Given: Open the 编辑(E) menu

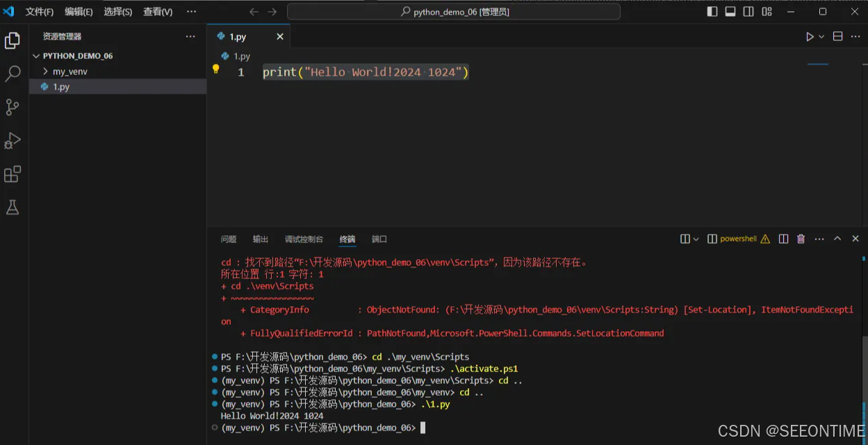Looking at the screenshot, I should tap(79, 12).
